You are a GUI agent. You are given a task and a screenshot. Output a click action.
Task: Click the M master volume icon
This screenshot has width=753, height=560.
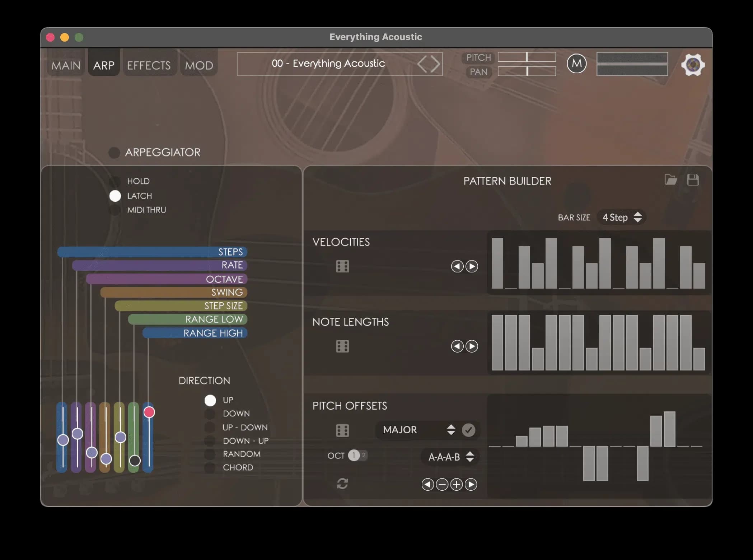click(577, 64)
